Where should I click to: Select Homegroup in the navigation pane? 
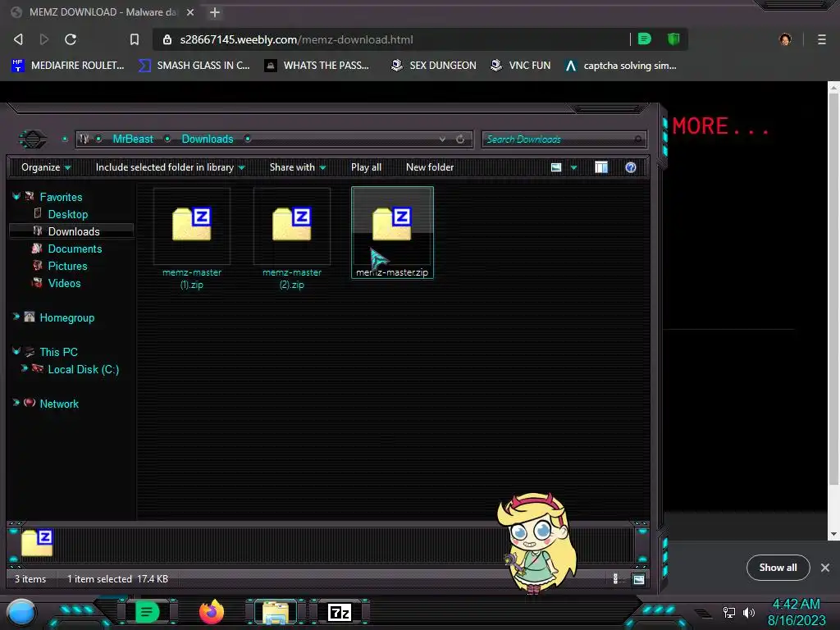pyautogui.click(x=67, y=317)
